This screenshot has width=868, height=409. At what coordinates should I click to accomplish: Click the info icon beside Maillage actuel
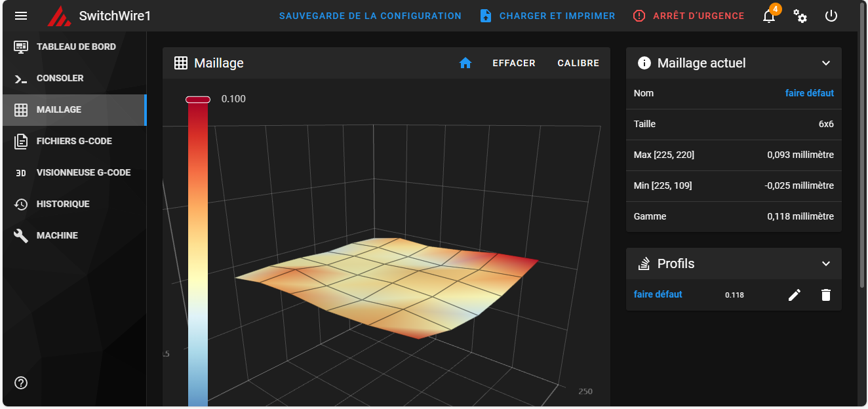[644, 63]
